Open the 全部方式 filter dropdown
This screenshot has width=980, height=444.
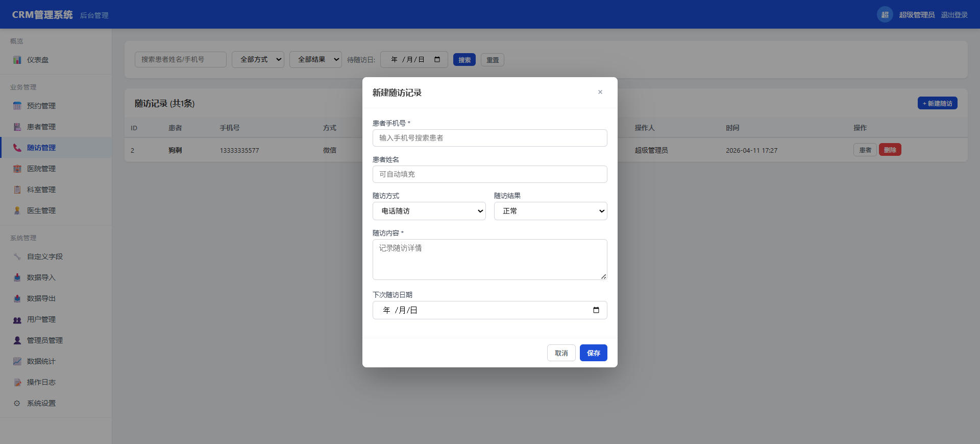click(258, 60)
